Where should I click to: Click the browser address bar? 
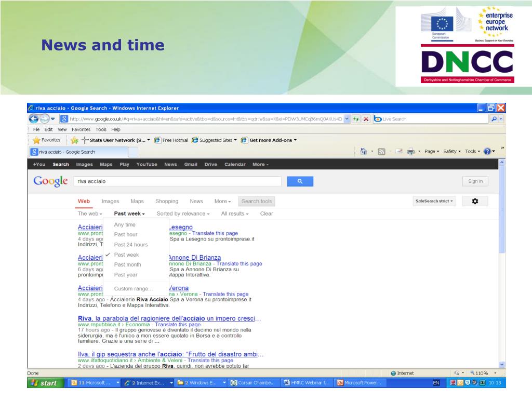tap(206, 119)
